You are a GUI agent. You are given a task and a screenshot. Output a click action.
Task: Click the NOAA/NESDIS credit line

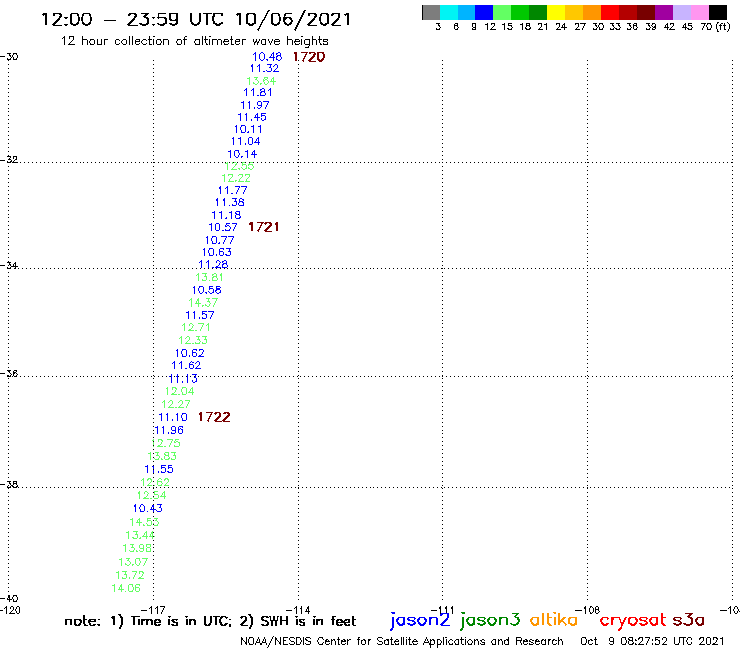click(x=402, y=642)
